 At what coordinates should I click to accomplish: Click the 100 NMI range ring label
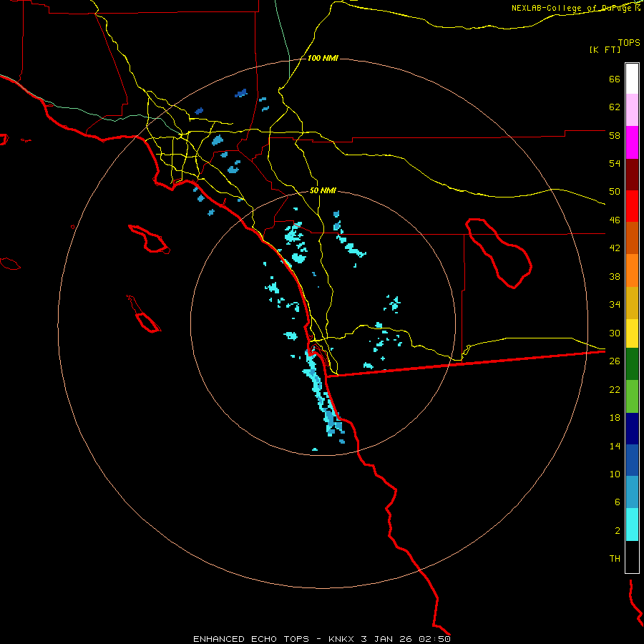323,59
